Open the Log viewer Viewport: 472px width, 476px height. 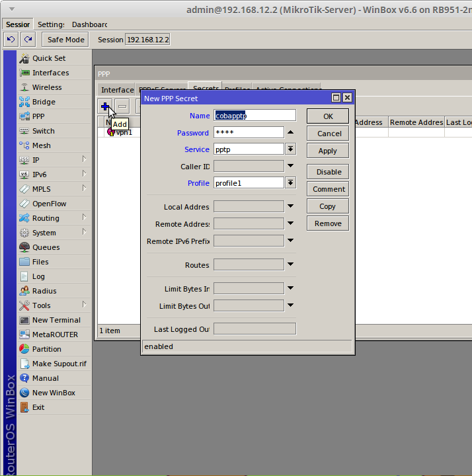coord(55,276)
